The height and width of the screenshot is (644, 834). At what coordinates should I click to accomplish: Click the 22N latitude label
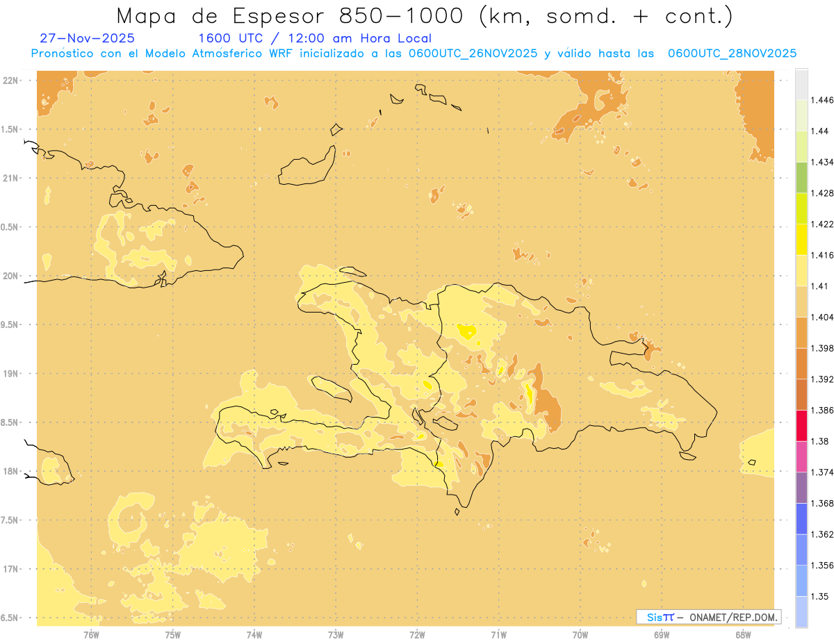point(10,80)
